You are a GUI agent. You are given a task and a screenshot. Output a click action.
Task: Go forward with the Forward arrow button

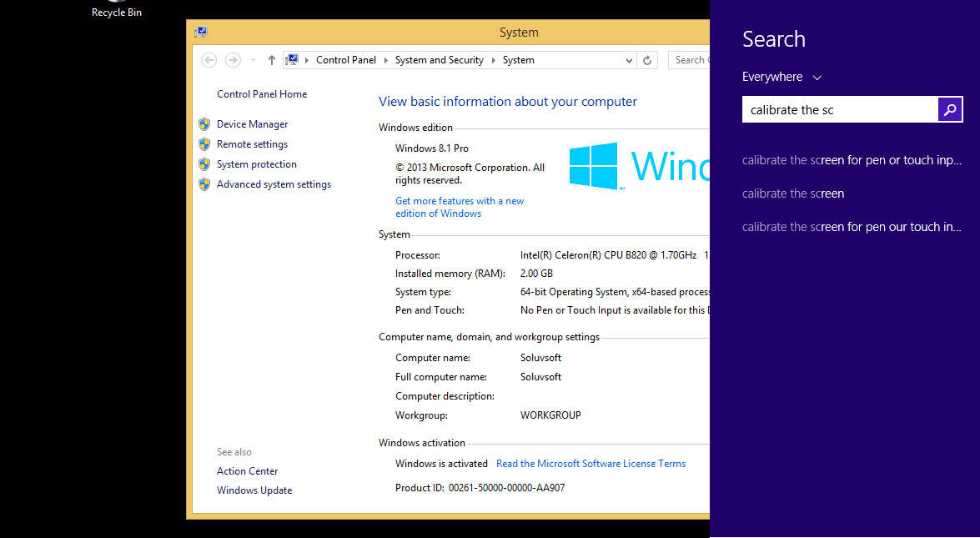[233, 60]
